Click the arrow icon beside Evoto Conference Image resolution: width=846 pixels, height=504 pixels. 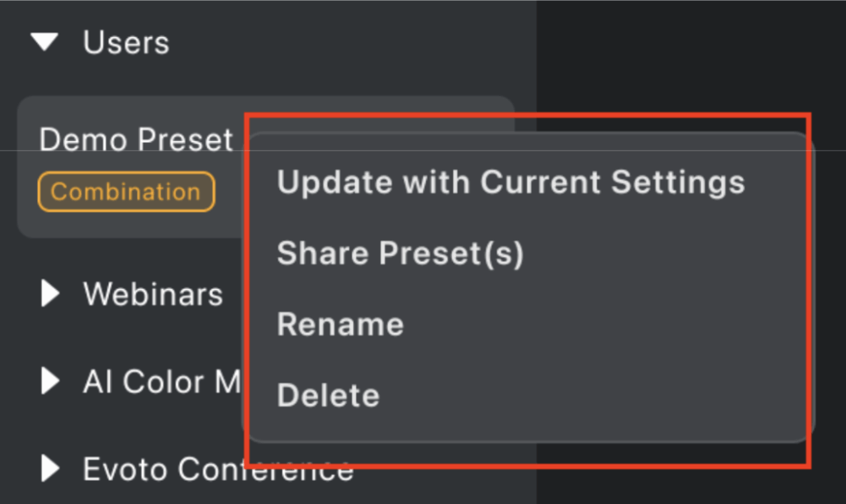(x=50, y=468)
